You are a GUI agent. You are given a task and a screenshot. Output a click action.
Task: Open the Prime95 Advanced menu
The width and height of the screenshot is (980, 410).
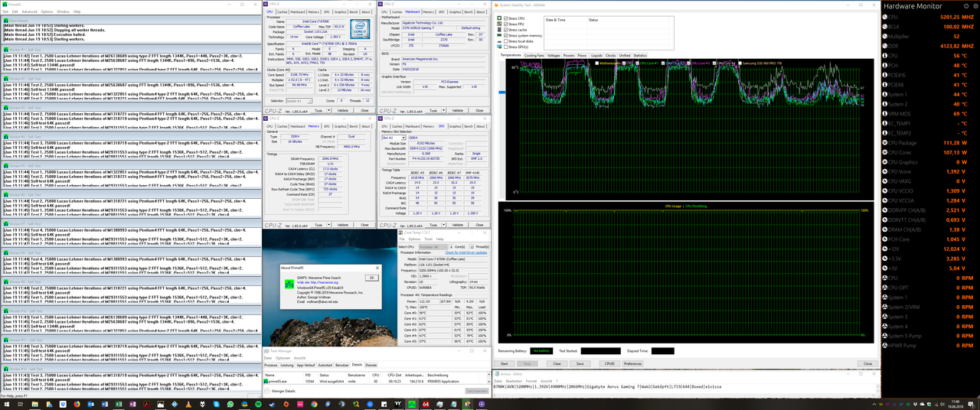pos(29,12)
